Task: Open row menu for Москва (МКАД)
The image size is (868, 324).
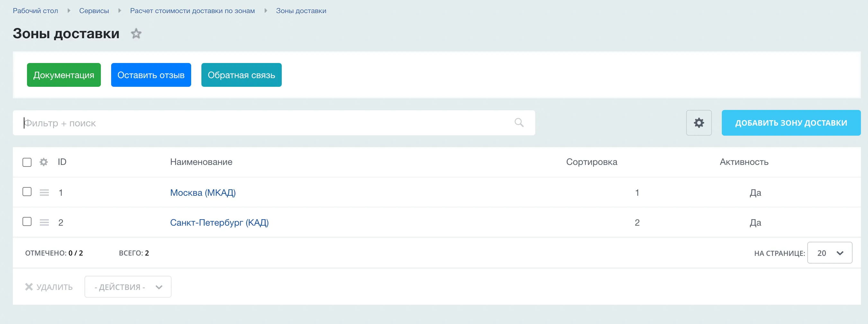Action: [x=44, y=193]
